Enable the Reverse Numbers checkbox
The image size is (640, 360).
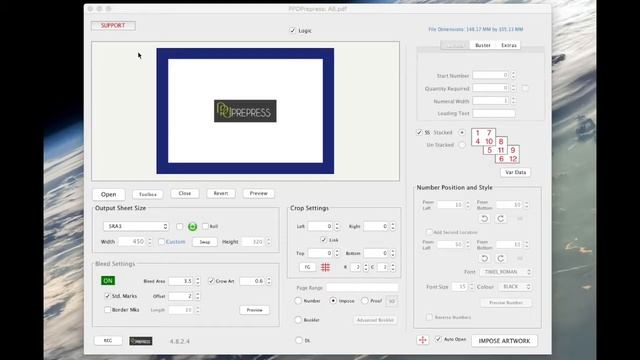click(429, 317)
